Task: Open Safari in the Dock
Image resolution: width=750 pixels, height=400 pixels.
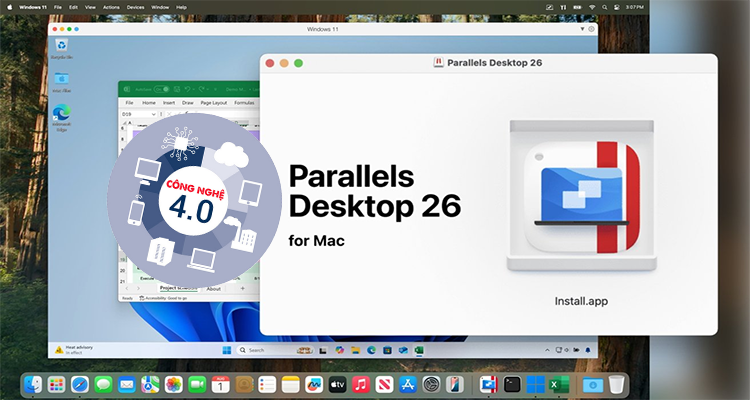Action: point(80,384)
